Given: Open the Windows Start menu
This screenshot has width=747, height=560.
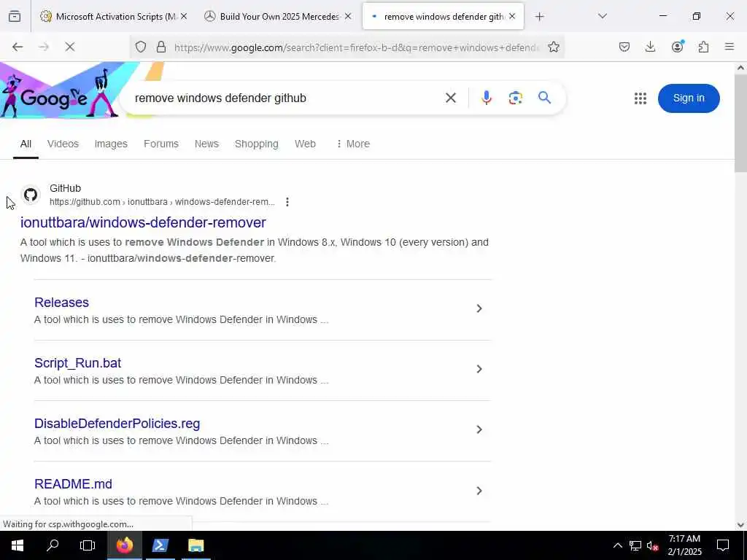Looking at the screenshot, I should click(x=18, y=545).
